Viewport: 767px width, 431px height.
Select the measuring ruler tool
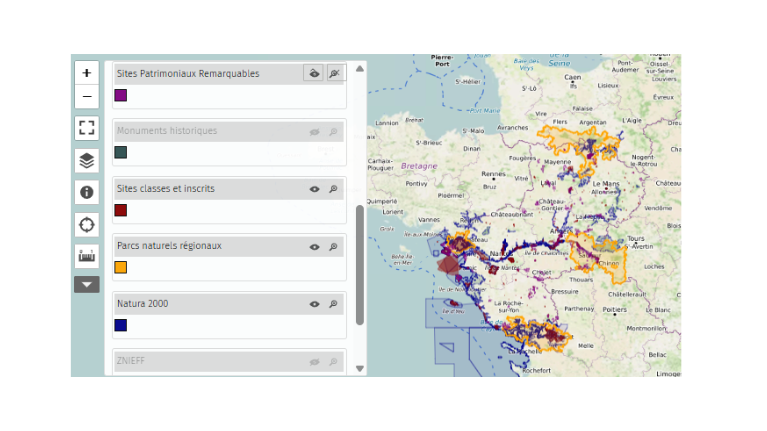[x=87, y=256]
